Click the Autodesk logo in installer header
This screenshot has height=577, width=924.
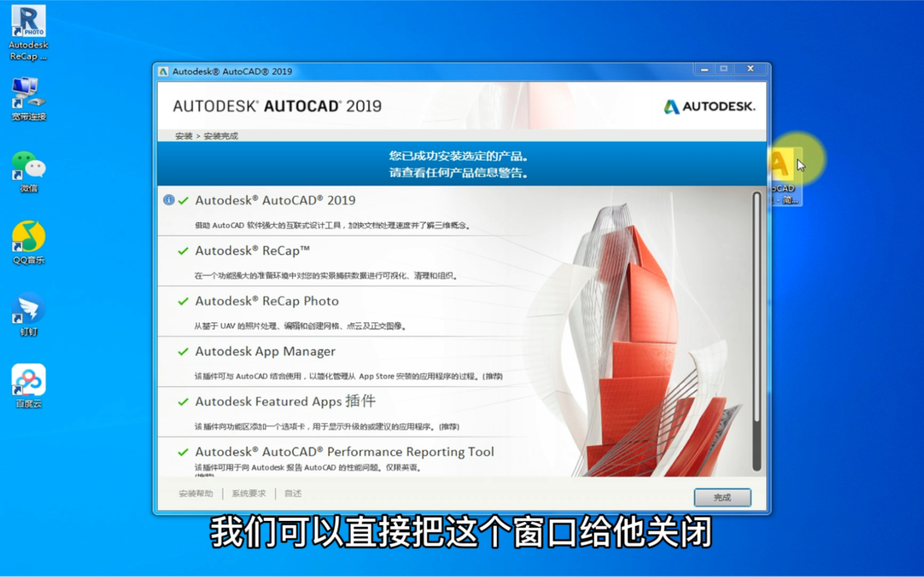710,106
